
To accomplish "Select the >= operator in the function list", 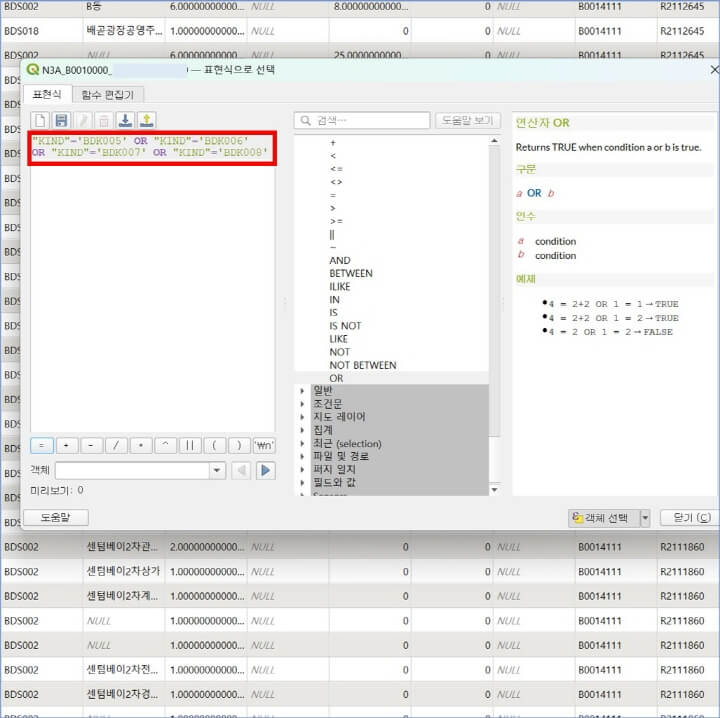I will 336,221.
